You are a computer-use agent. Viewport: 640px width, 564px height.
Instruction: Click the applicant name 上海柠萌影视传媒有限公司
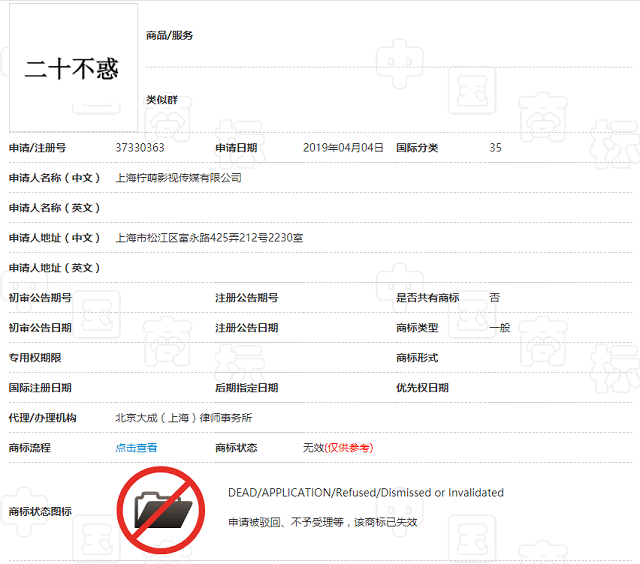click(x=179, y=178)
